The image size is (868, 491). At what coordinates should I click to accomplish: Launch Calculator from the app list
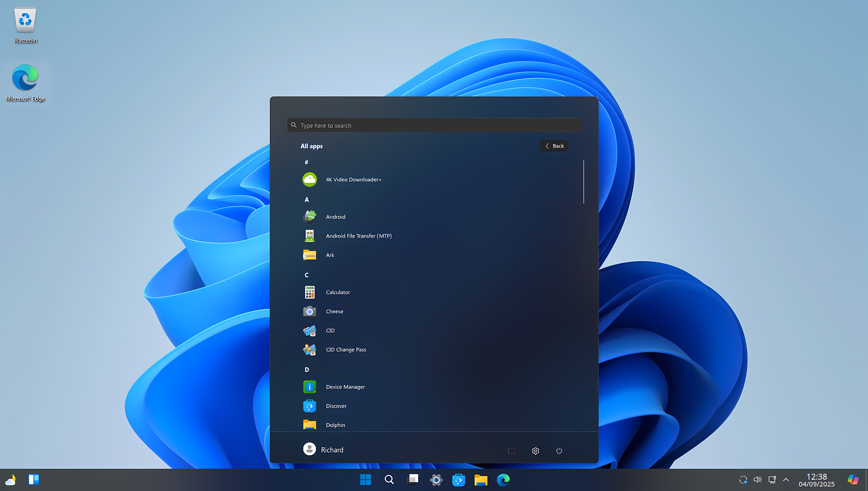coord(337,292)
